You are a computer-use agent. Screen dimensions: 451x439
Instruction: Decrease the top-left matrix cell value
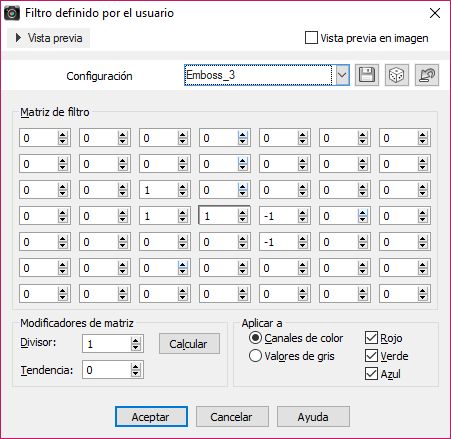[62, 141]
